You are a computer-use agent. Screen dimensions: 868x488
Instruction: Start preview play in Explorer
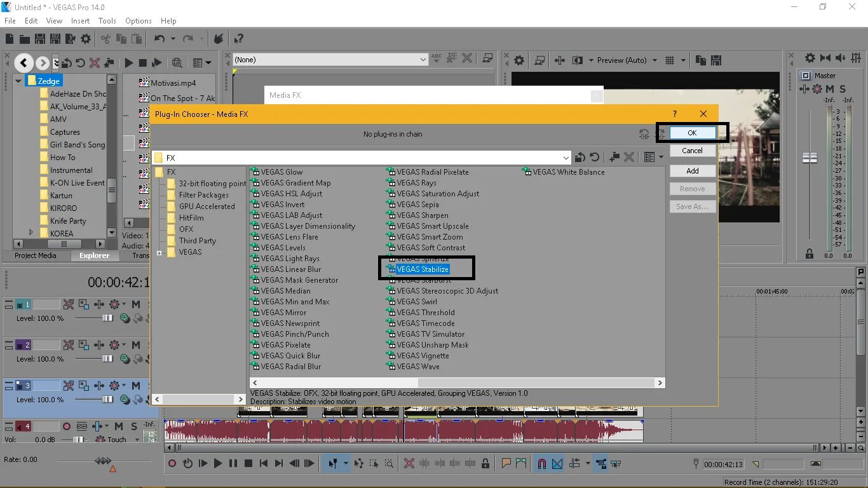[x=129, y=63]
